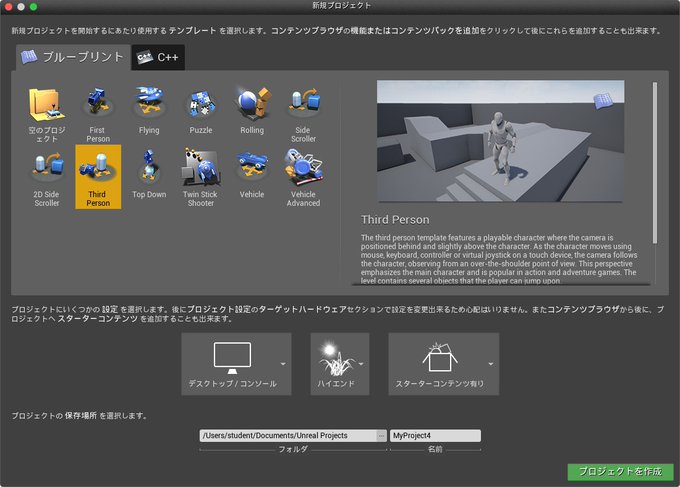Image resolution: width=680 pixels, height=487 pixels.
Task: Pick the Vehicle template
Action: point(252,177)
